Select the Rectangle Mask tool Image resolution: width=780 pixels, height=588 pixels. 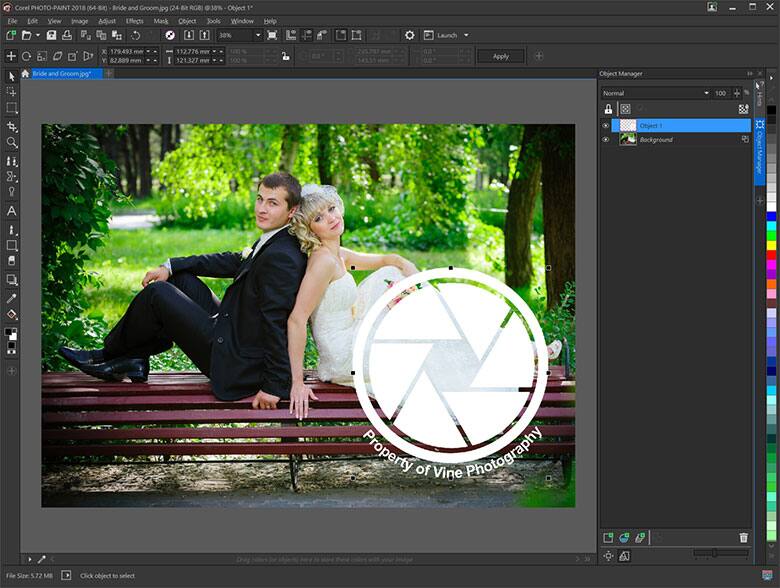(x=12, y=108)
